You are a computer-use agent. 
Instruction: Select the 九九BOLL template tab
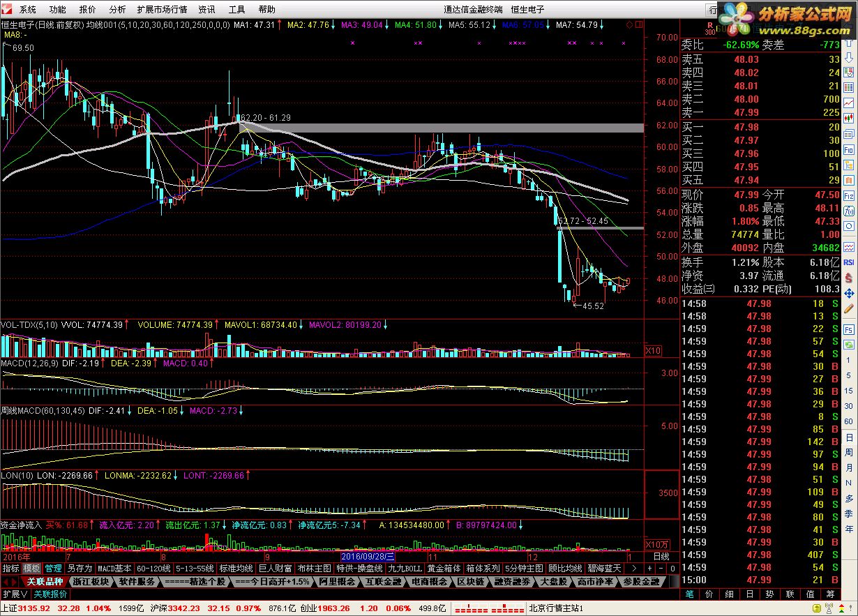(x=405, y=568)
